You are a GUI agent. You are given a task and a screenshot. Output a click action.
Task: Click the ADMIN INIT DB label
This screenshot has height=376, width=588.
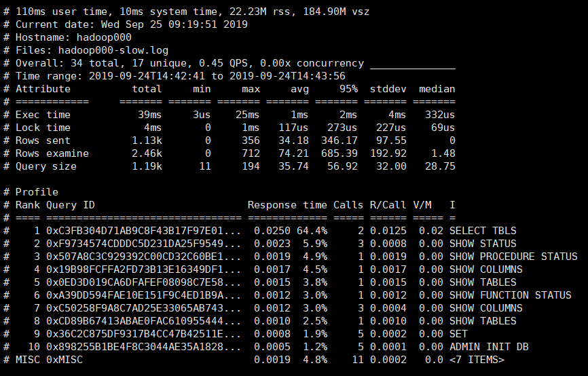(x=489, y=347)
